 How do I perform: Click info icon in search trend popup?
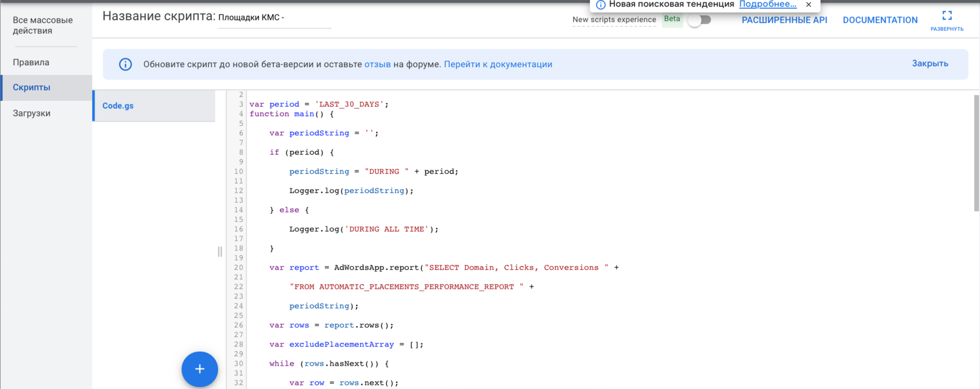pyautogui.click(x=600, y=5)
